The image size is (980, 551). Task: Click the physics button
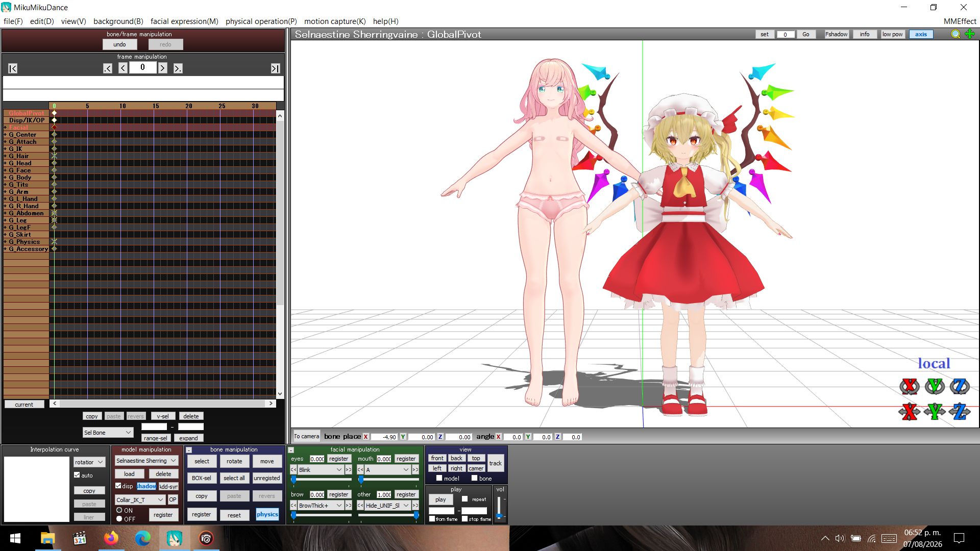pos(267,514)
